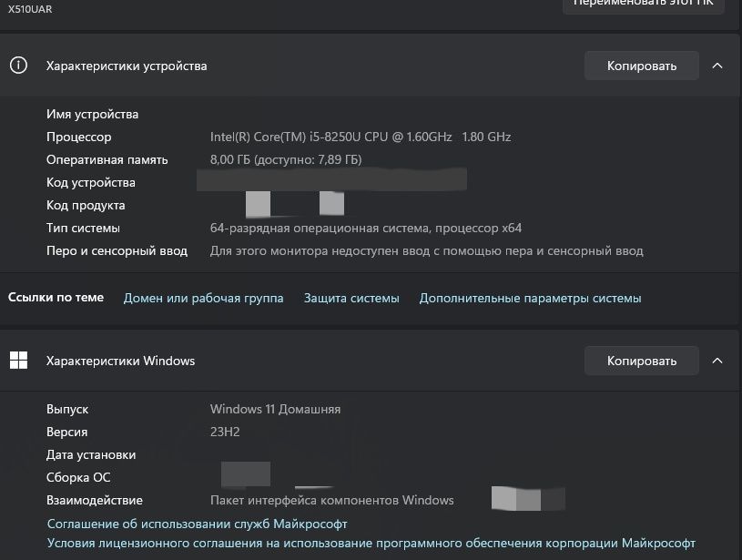Click the Код устройства label

click(91, 183)
